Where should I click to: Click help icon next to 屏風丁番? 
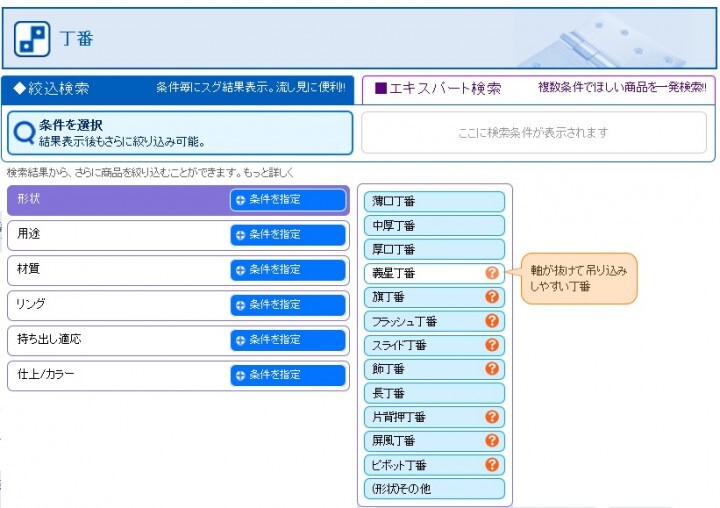(x=492, y=440)
